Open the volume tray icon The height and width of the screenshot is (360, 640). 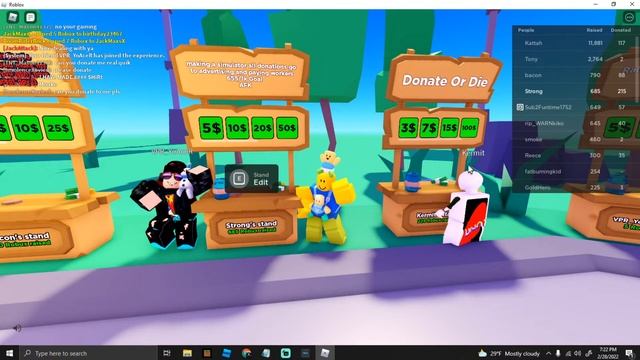[x=578, y=353]
